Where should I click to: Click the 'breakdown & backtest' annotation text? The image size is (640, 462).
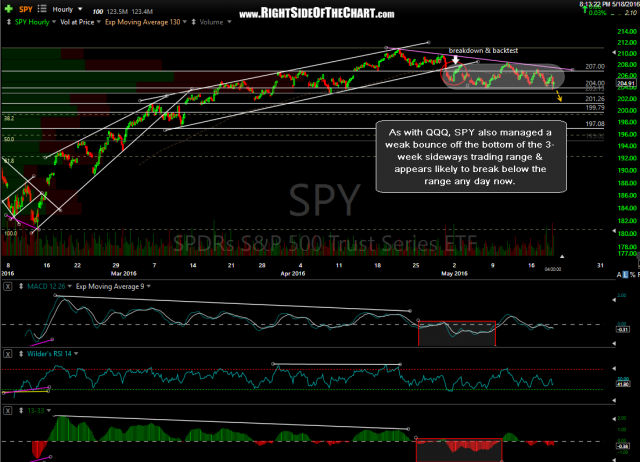click(483, 51)
